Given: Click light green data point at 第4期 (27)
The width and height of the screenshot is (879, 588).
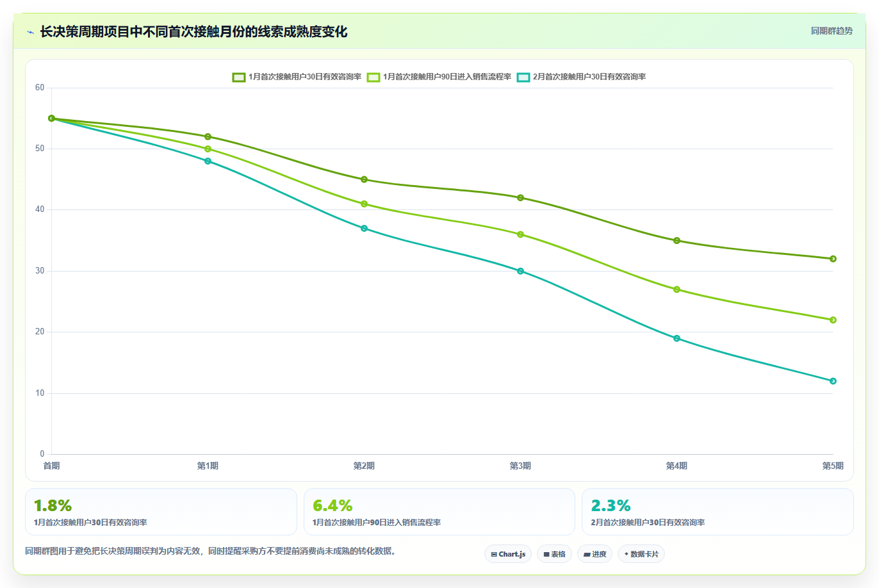Looking at the screenshot, I should tap(677, 290).
